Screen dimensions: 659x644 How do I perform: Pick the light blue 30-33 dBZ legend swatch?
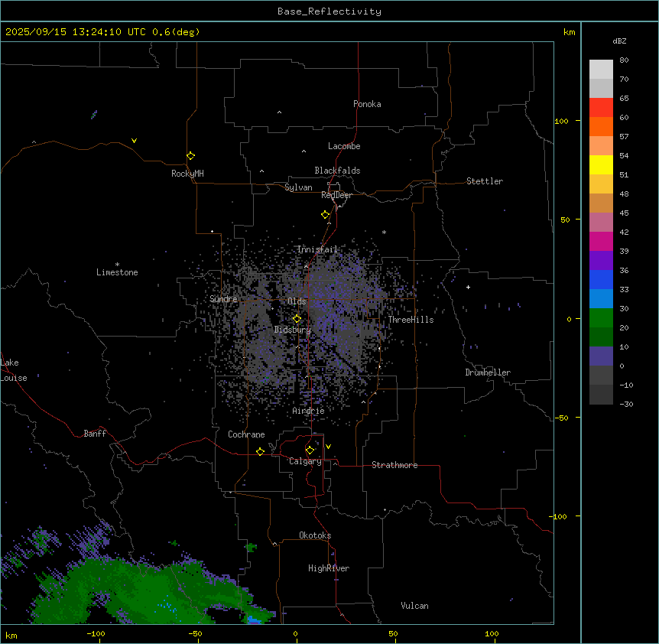tap(601, 299)
